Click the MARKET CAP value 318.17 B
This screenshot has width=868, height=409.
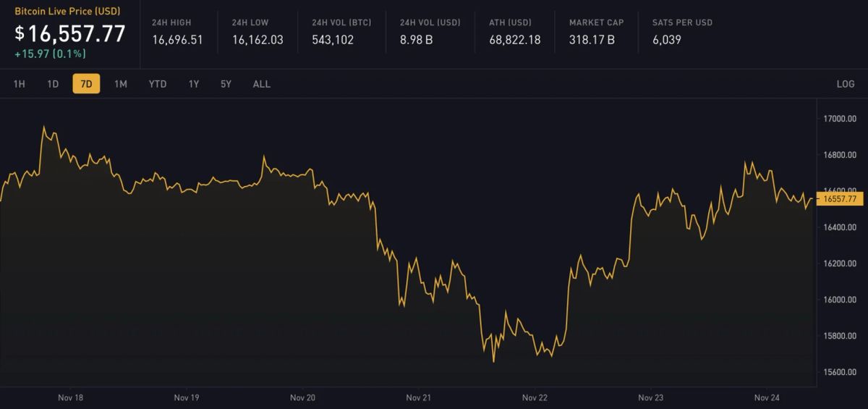(592, 40)
